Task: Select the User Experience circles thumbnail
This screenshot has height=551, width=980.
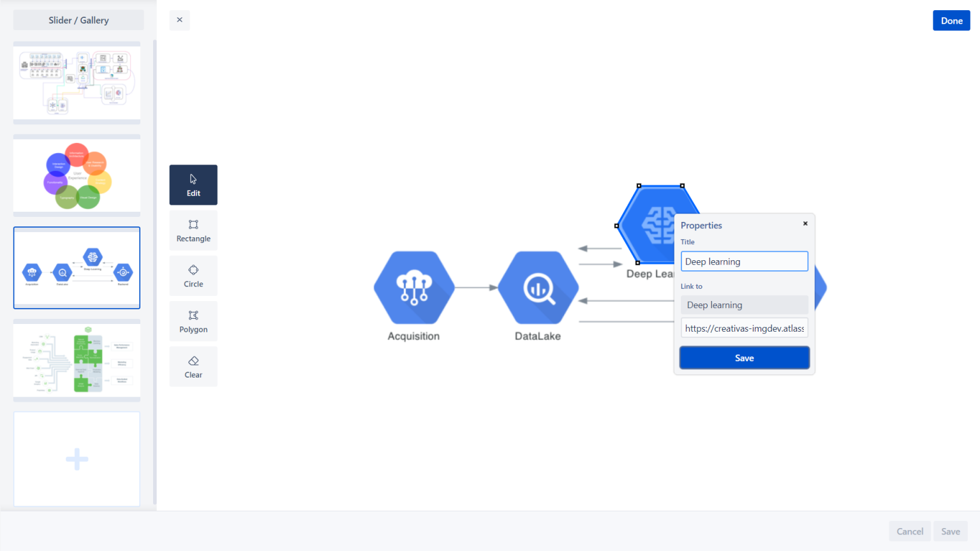Action: [77, 175]
